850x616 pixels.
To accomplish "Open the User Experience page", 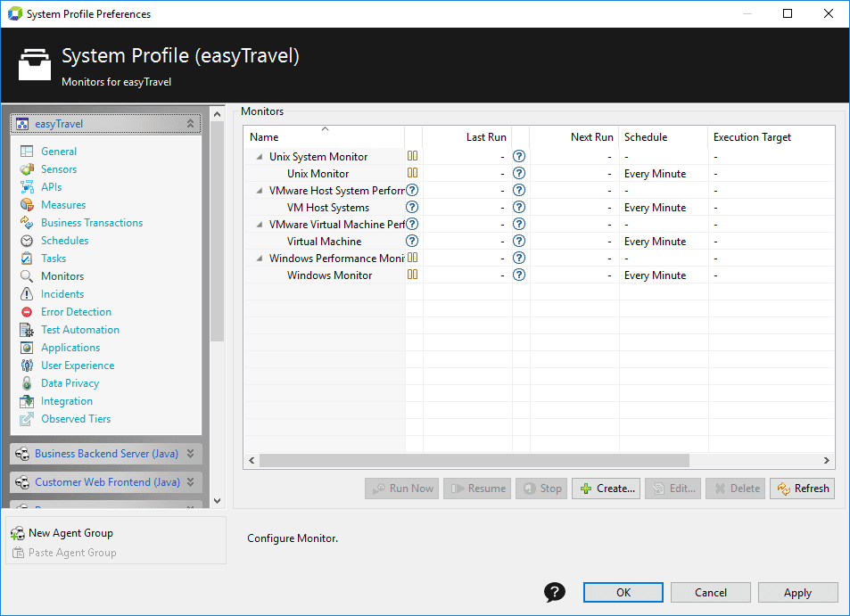I will click(x=78, y=365).
